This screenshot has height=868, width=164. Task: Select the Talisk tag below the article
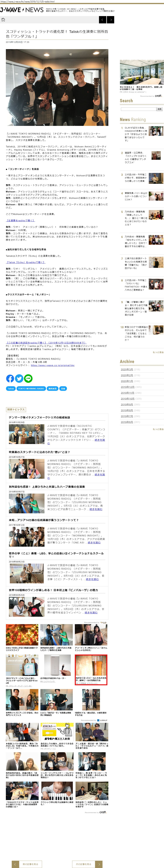pyautogui.click(x=11, y=388)
